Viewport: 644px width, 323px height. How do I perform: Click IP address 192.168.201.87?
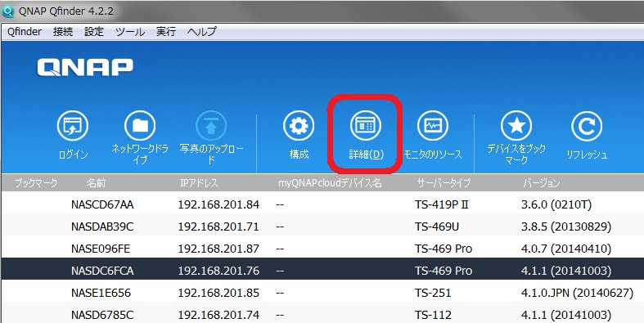(x=218, y=249)
